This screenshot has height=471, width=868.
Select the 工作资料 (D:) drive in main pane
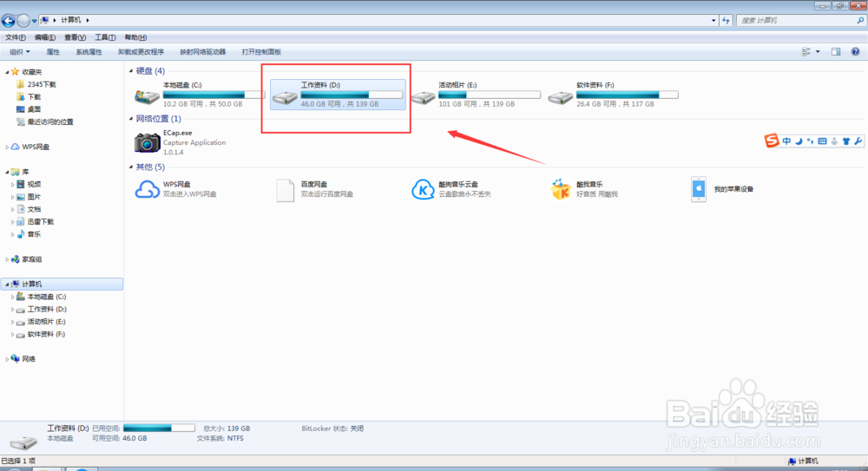point(338,94)
